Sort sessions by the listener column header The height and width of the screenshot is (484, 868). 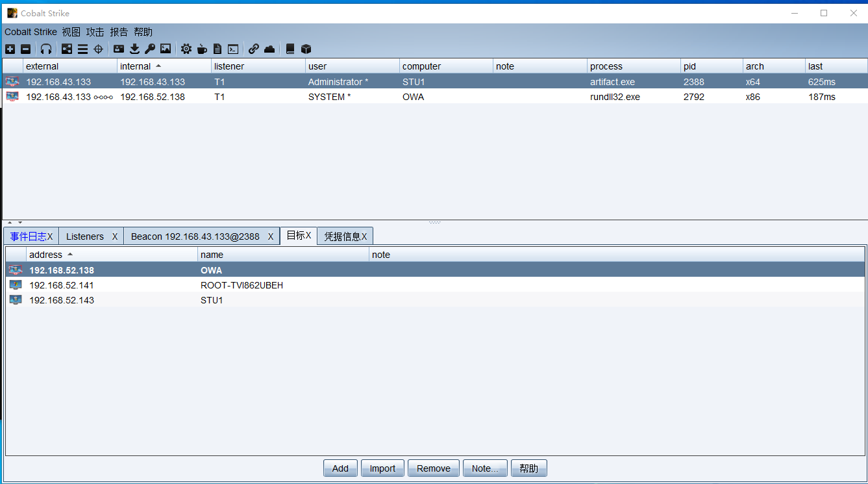[x=258, y=66]
